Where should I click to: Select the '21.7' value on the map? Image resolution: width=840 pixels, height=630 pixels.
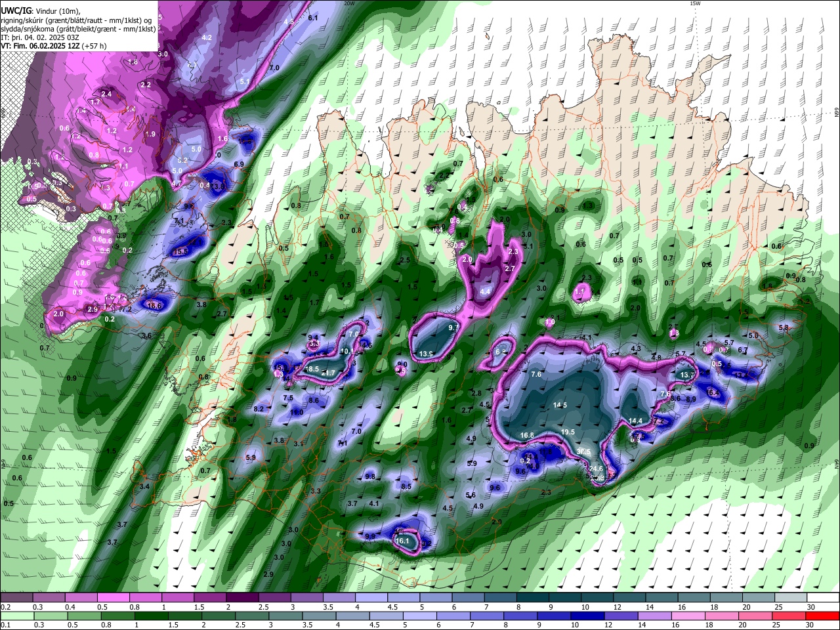[328, 373]
